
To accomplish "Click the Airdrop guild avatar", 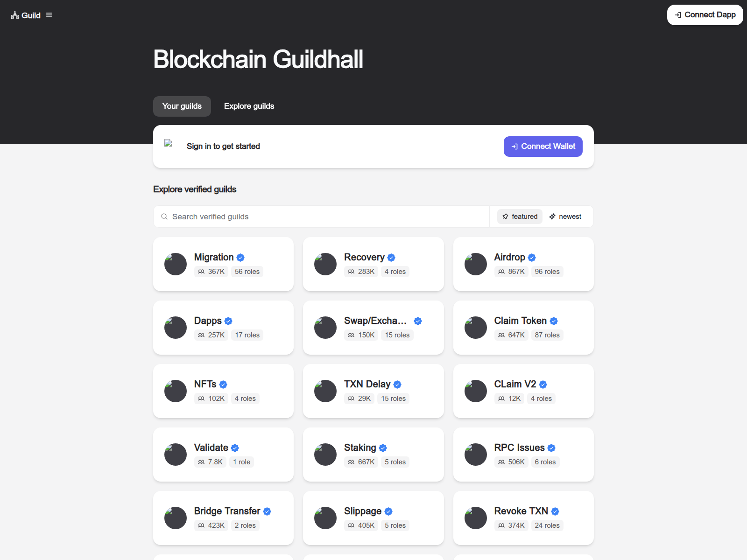I will [x=475, y=264].
